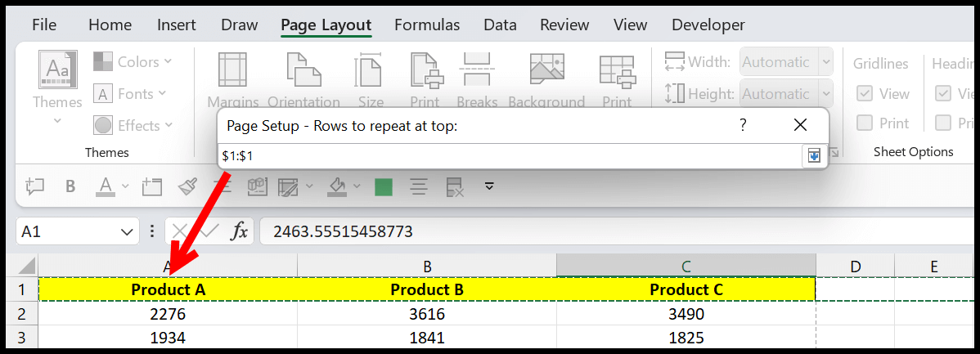Expand the Name Box dropdown
Image resolution: width=980 pixels, height=354 pixels.
(126, 231)
